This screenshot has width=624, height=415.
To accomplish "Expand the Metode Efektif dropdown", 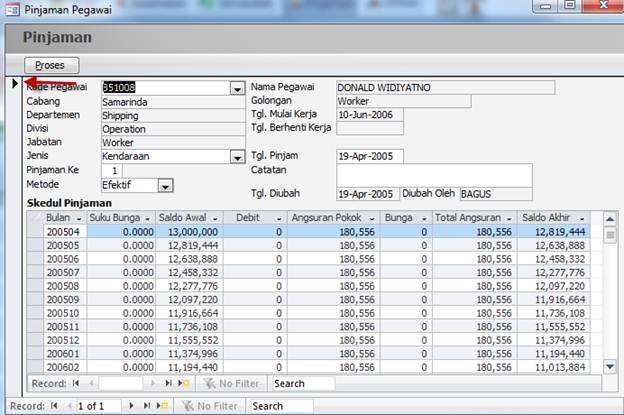I will [x=165, y=185].
